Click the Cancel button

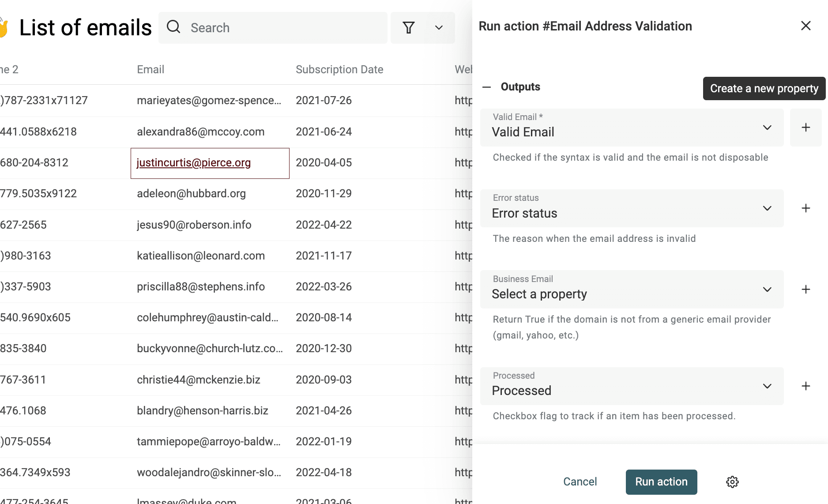pos(580,482)
